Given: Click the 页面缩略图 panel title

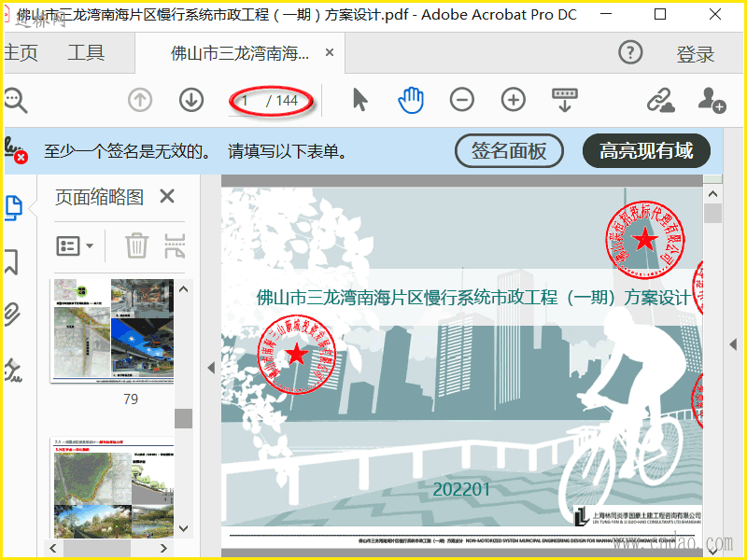Looking at the screenshot, I should tap(100, 197).
